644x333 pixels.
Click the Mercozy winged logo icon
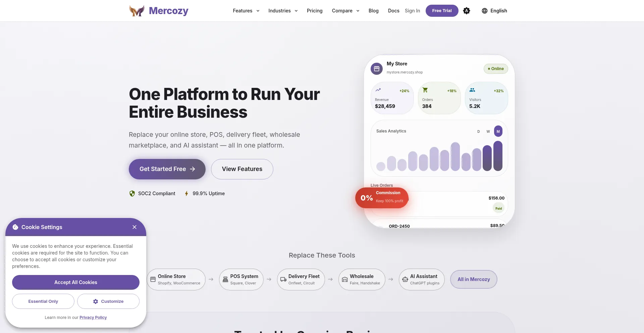(x=137, y=11)
